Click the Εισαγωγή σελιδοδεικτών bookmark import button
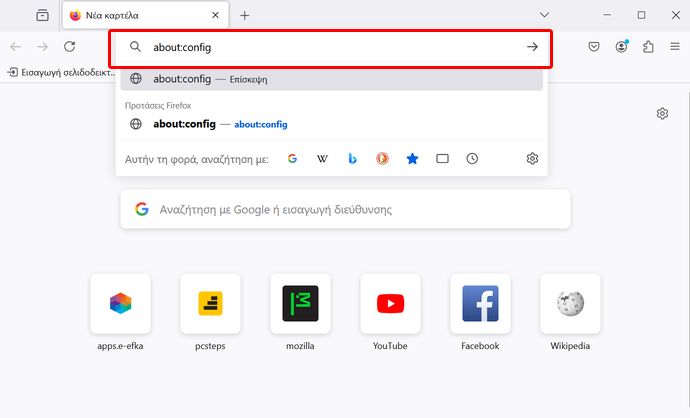690x418 pixels. pyautogui.click(x=62, y=72)
